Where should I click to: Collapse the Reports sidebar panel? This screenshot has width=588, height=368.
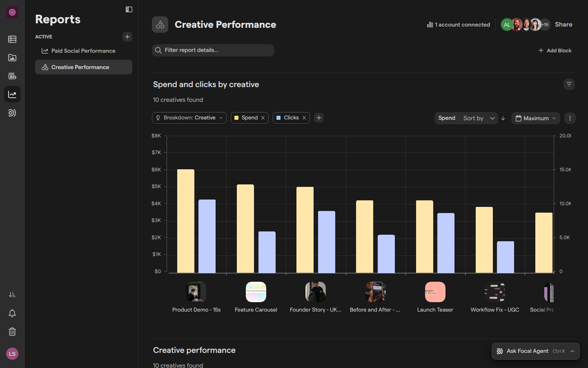[x=129, y=9]
